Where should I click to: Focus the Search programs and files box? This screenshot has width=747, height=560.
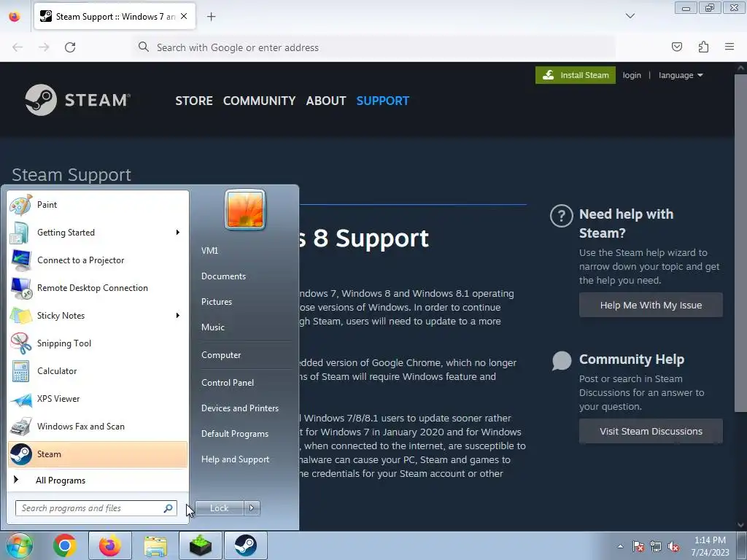96,508
